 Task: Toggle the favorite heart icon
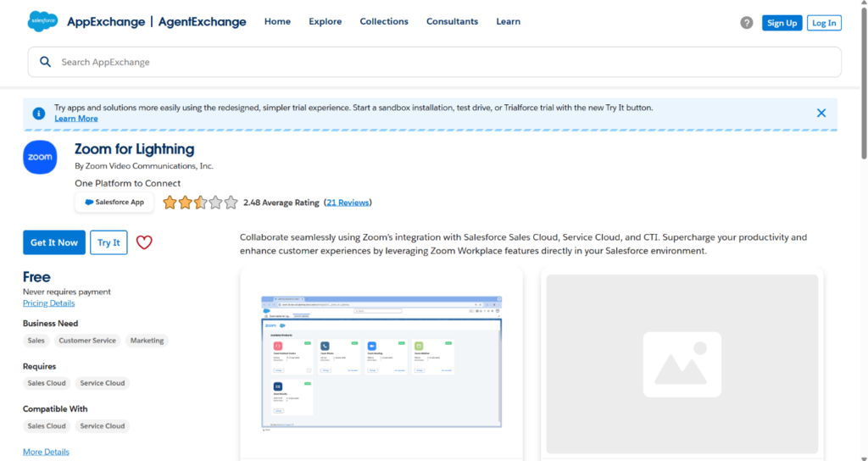point(144,242)
